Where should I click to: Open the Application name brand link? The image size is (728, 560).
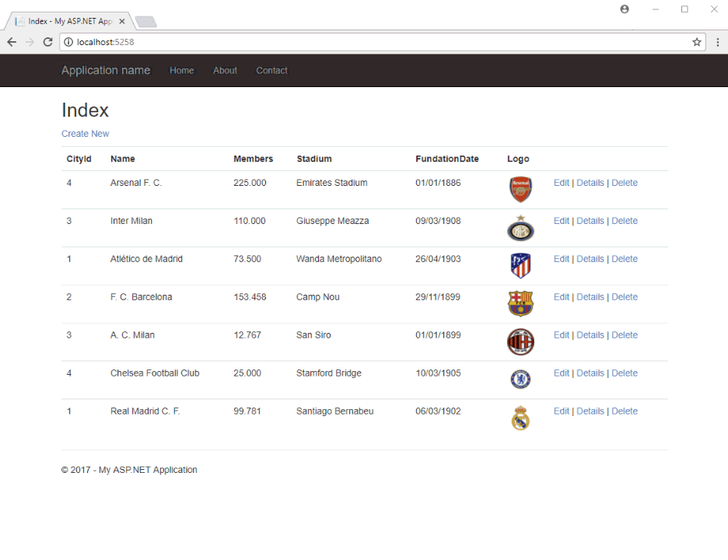click(106, 70)
